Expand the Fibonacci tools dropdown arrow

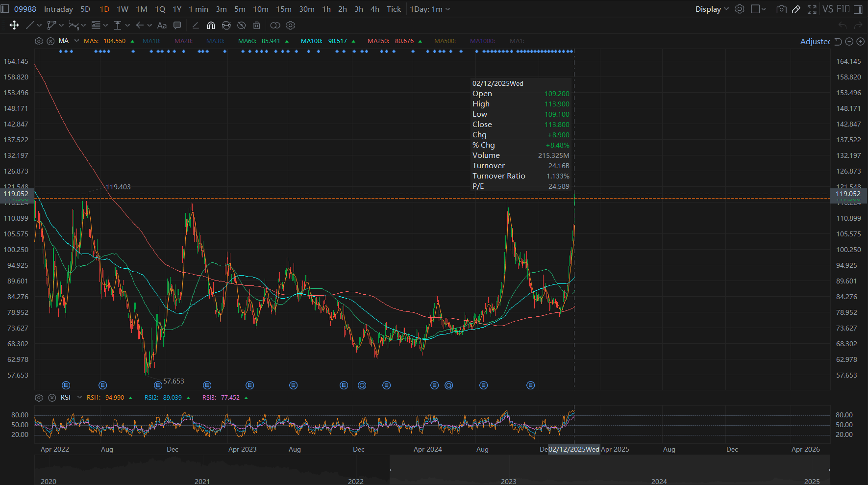(x=105, y=25)
